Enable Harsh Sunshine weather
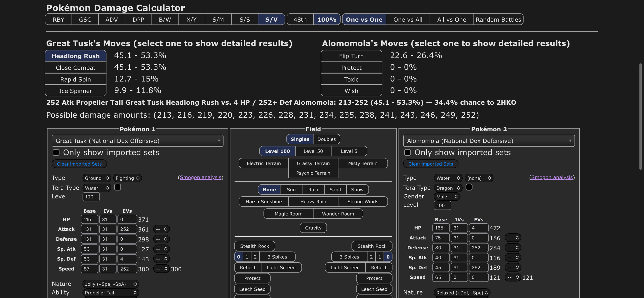 tap(264, 201)
